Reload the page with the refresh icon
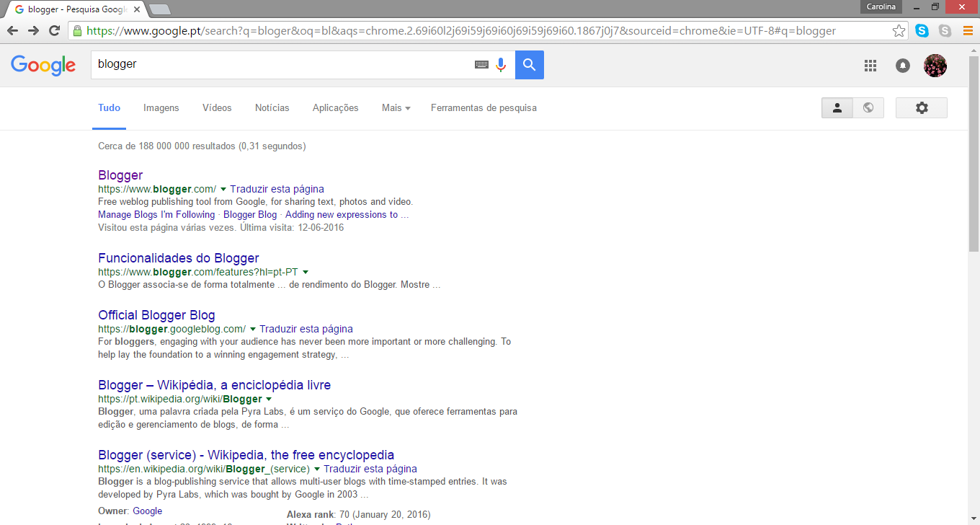 coord(54,31)
